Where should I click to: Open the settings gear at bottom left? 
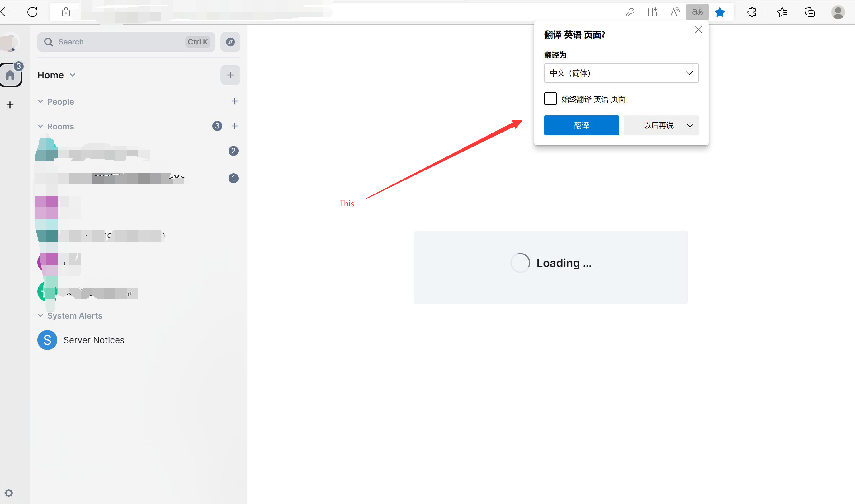point(9,493)
